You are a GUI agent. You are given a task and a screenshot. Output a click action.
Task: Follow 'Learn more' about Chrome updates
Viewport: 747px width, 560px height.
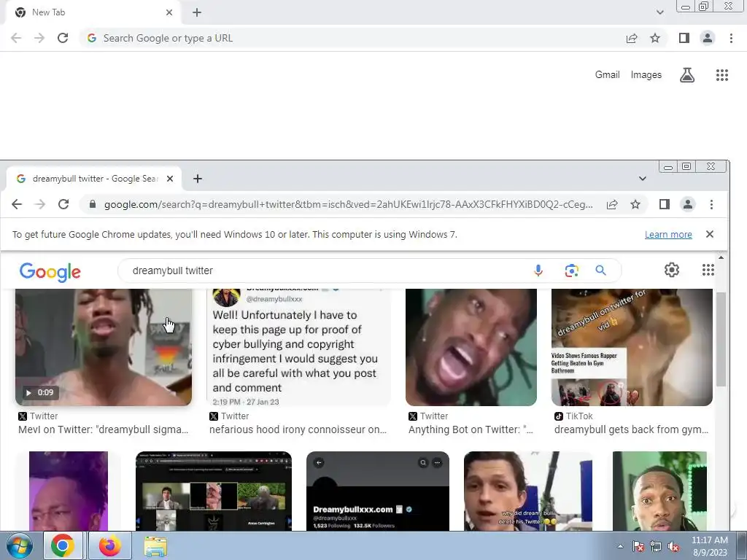668,234
